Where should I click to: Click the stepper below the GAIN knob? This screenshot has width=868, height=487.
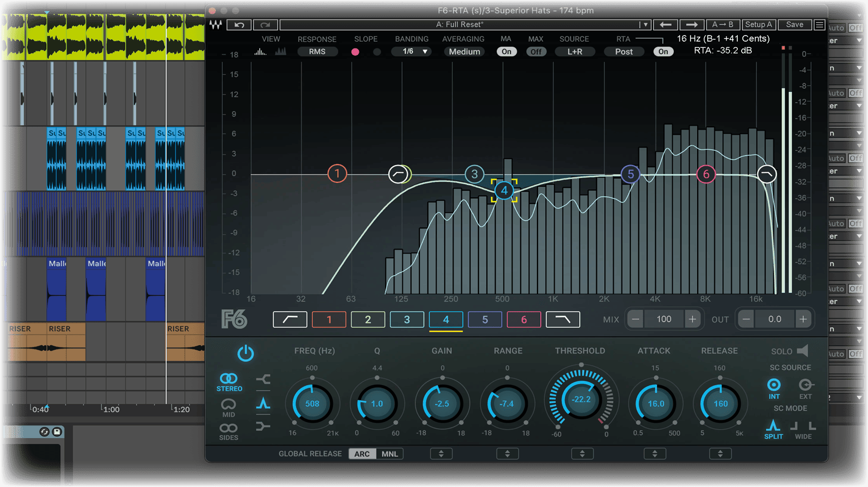(x=441, y=454)
